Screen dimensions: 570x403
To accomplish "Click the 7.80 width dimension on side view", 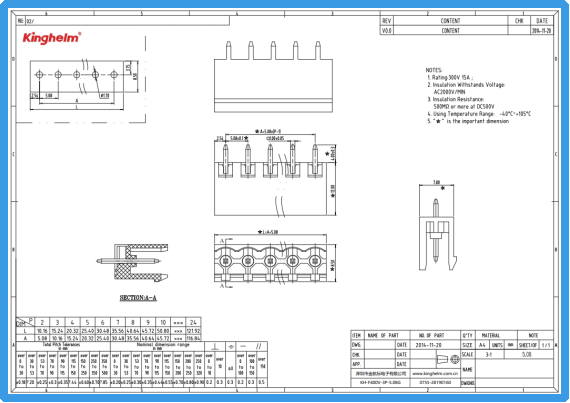I will 437,182.
